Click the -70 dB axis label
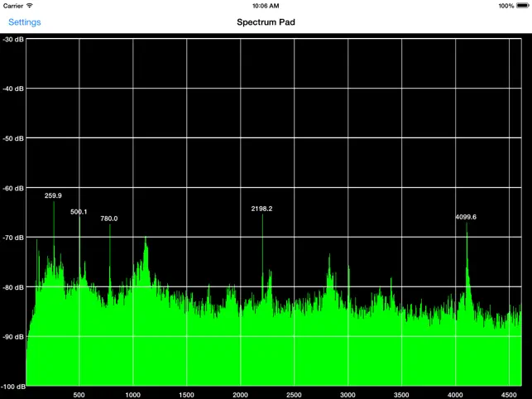This screenshot has height=399, width=532. [x=13, y=238]
